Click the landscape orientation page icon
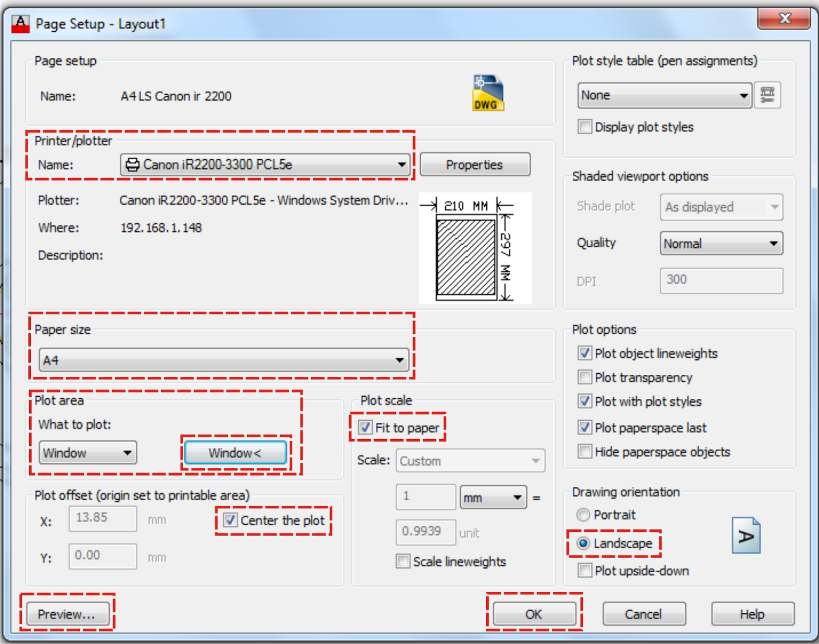The width and height of the screenshot is (819, 644). (746, 535)
